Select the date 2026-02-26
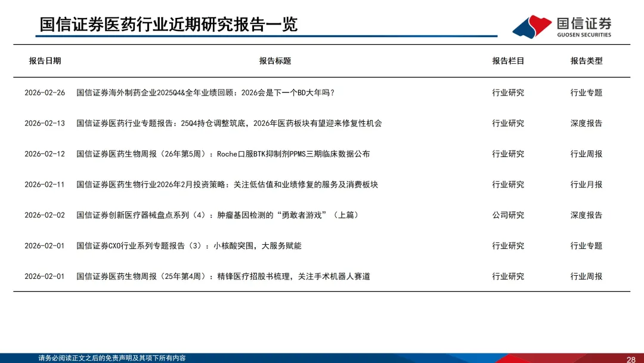The width and height of the screenshot is (644, 363). coord(45,93)
